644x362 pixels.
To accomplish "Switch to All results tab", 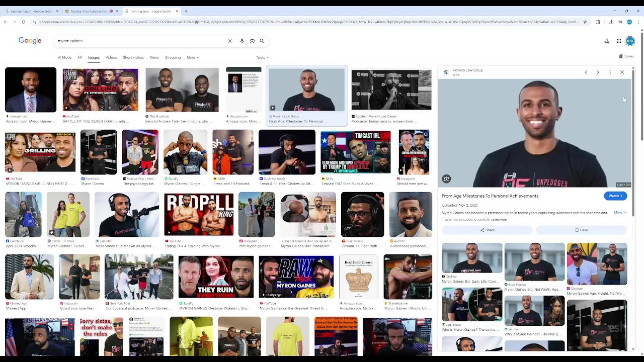I will (x=79, y=57).
